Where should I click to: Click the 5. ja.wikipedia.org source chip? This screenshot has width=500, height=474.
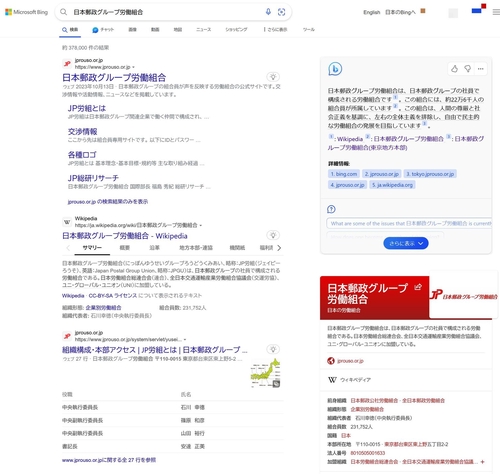coord(392,185)
